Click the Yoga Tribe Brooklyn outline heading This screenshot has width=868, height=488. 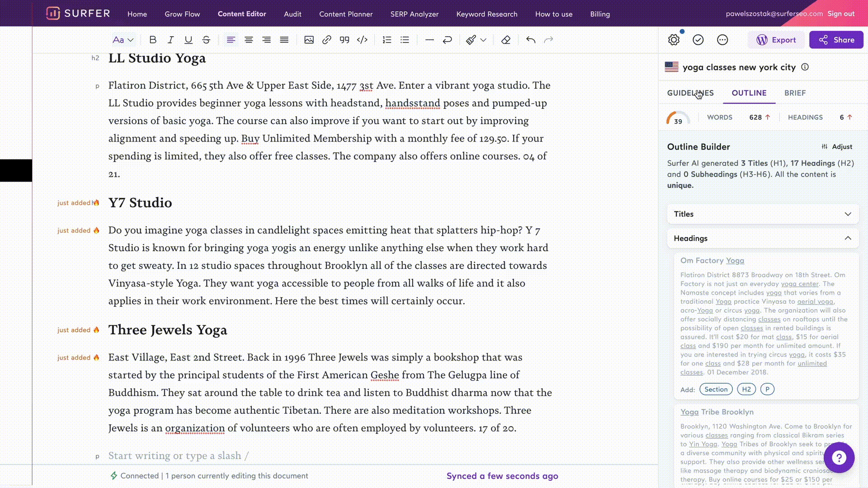point(717,412)
